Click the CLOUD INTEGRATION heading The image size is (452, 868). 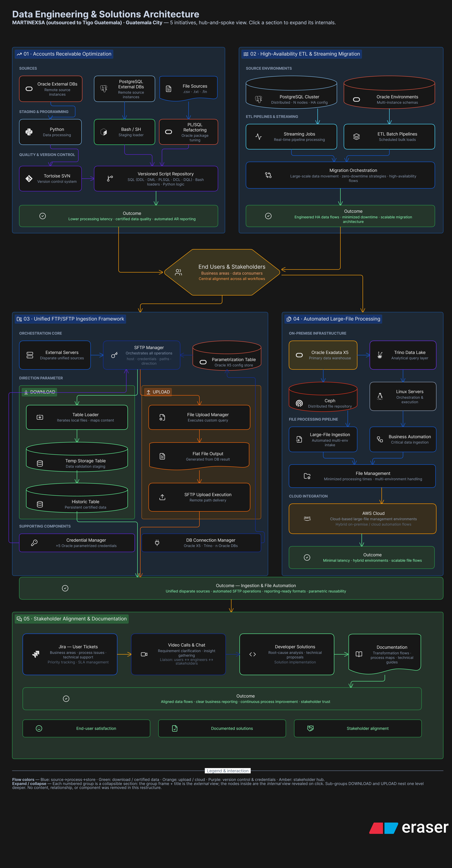tap(308, 496)
